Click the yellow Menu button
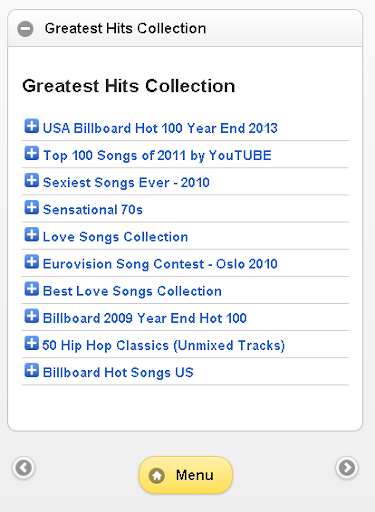Image resolution: width=375 pixels, height=512 pixels. 186,475
